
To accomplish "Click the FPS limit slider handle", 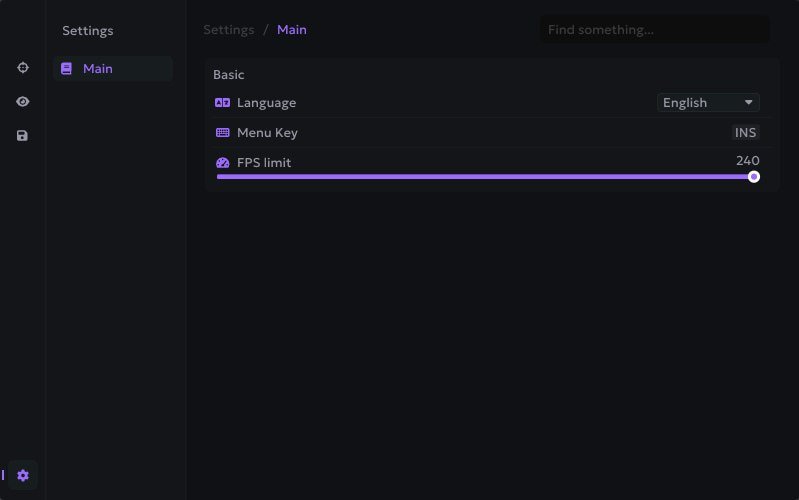I will (x=754, y=177).
